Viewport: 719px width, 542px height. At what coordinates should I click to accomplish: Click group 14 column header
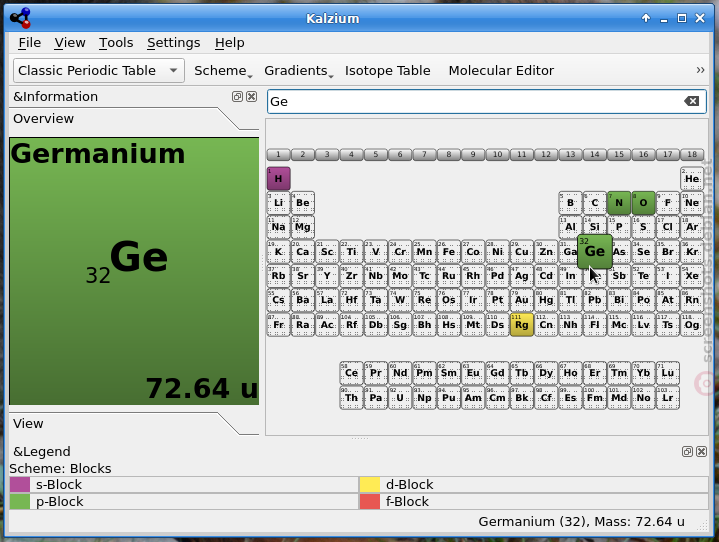594,155
